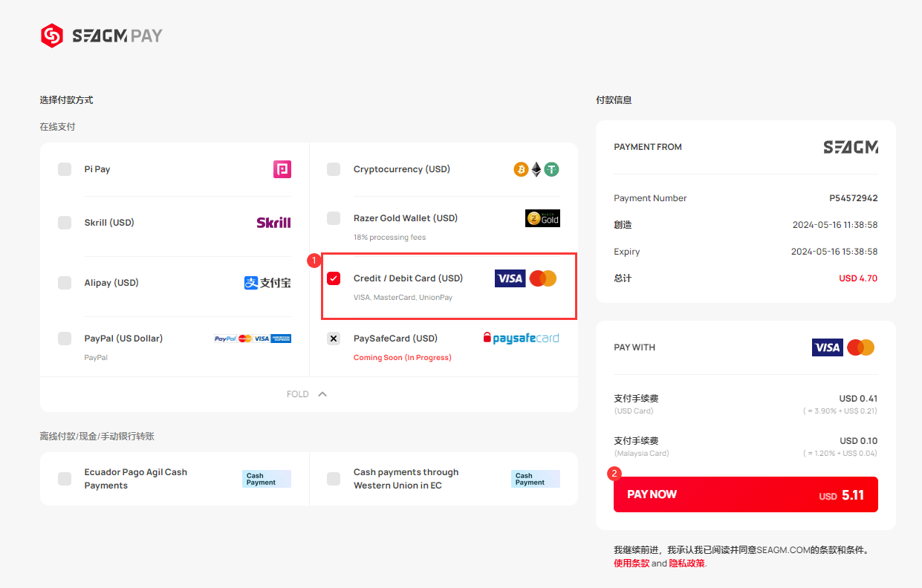922x588 pixels.
Task: Click the Bitcoin icon beside Cryptocurrency
Action: click(521, 169)
